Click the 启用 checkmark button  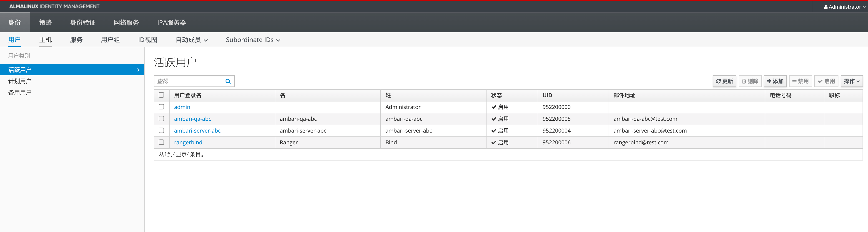pos(826,81)
